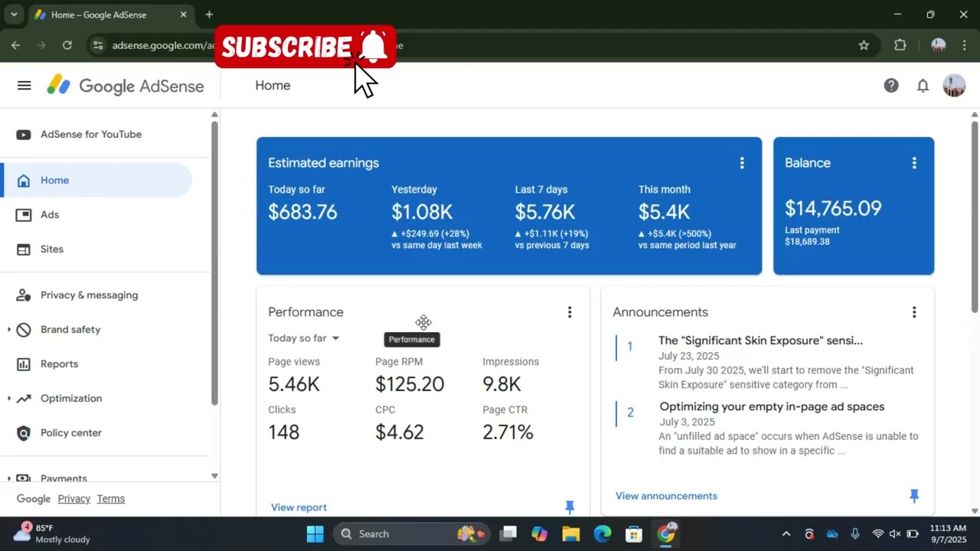Screen dimensions: 980x551
Task: Open the Significant Skin Exposure announcement
Action: 760,341
